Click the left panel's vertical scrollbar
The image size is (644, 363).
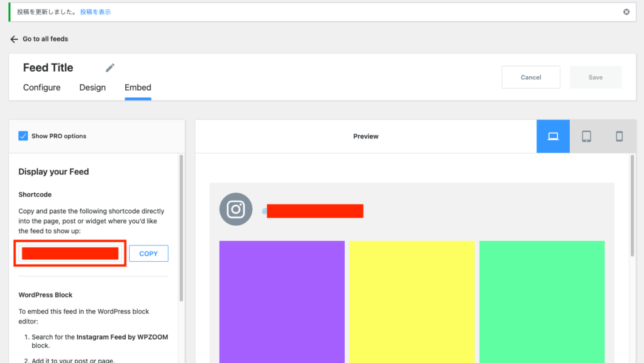(181, 226)
